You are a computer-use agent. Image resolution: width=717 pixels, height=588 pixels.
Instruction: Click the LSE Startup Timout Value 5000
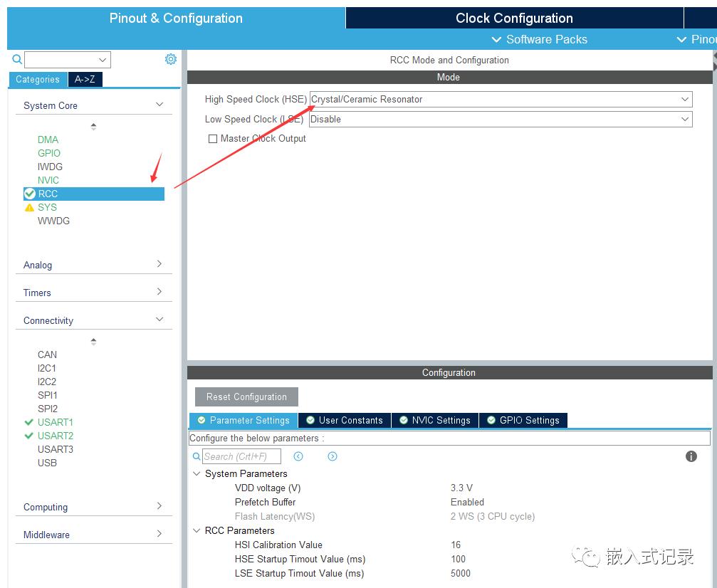coord(460,573)
